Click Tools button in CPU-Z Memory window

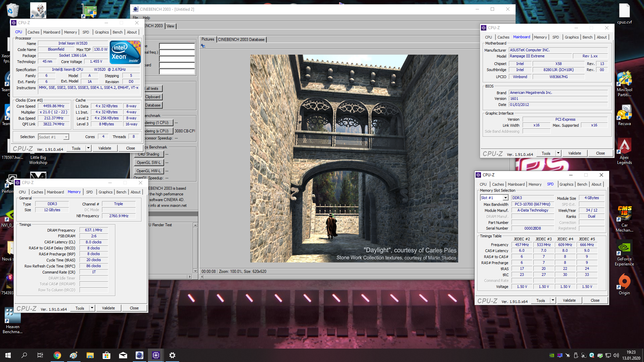point(80,308)
